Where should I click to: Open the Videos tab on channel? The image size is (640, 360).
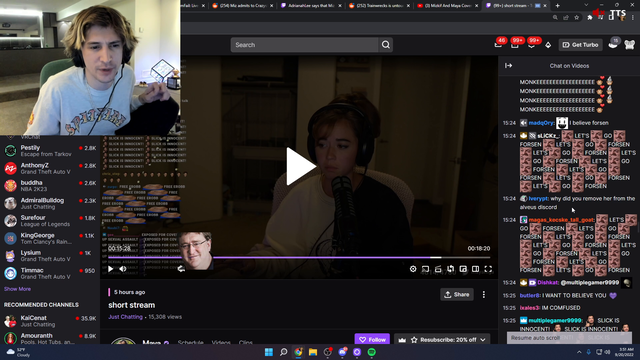[221, 342]
